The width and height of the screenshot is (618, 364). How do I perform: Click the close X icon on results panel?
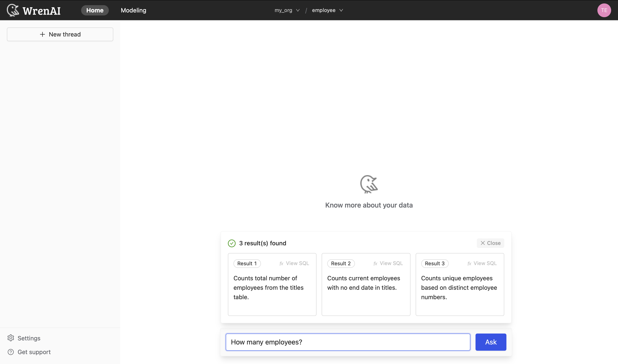pyautogui.click(x=483, y=243)
